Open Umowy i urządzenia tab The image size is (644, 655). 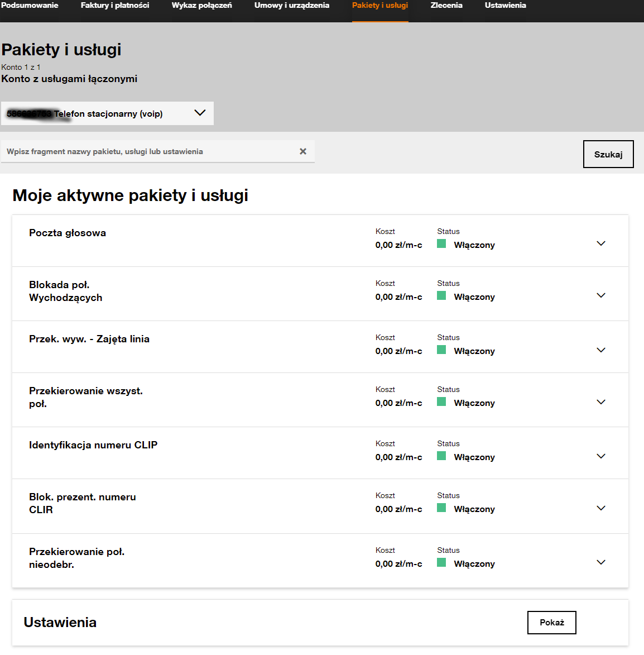pyautogui.click(x=292, y=6)
